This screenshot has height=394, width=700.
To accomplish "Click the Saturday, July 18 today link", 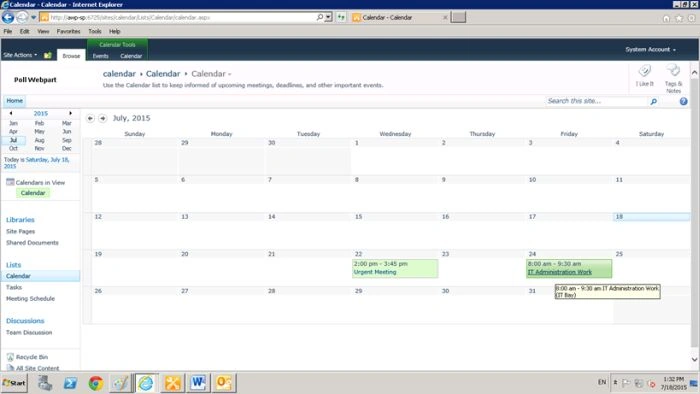I will tap(36, 162).
